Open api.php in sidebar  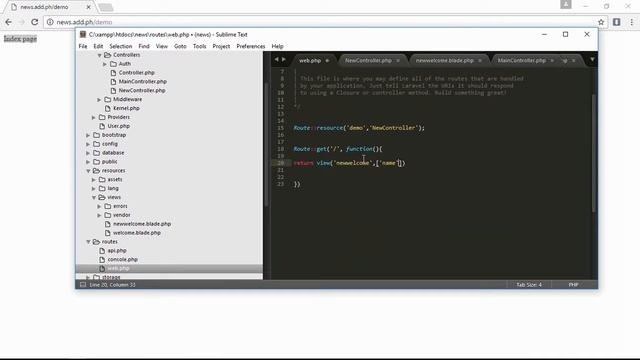[x=117, y=251]
